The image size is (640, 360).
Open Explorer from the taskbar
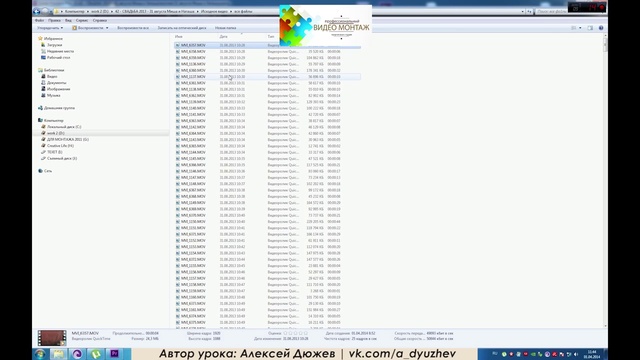click(59, 354)
